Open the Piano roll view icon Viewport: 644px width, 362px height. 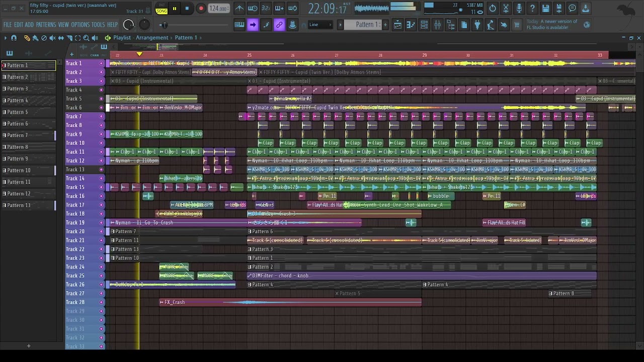pos(411,25)
